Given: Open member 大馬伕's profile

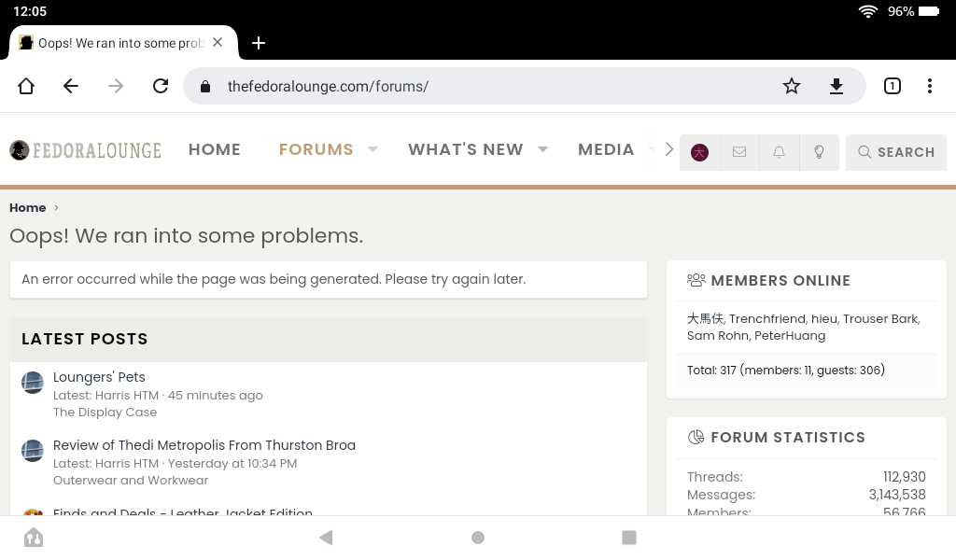Looking at the screenshot, I should (x=705, y=318).
